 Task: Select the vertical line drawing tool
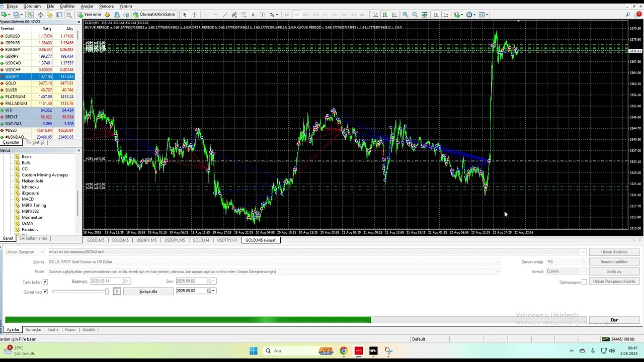coord(205,15)
